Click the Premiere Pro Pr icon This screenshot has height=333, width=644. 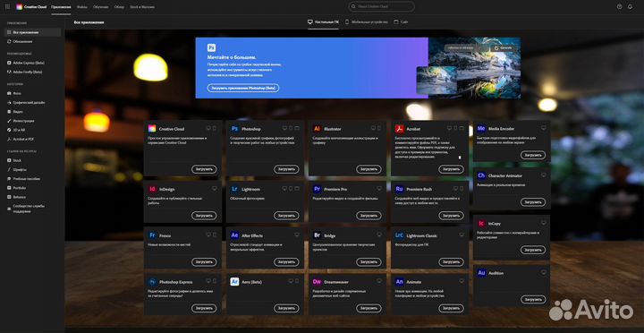tap(317, 189)
